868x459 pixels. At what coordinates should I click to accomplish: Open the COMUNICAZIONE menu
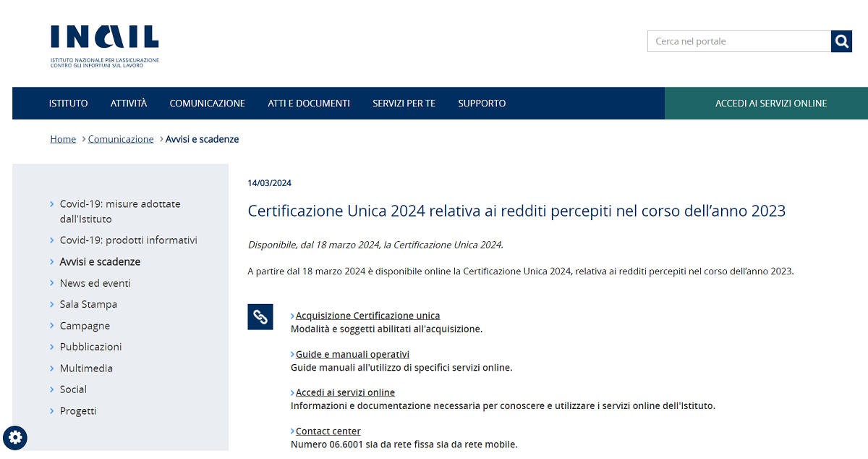tap(208, 104)
